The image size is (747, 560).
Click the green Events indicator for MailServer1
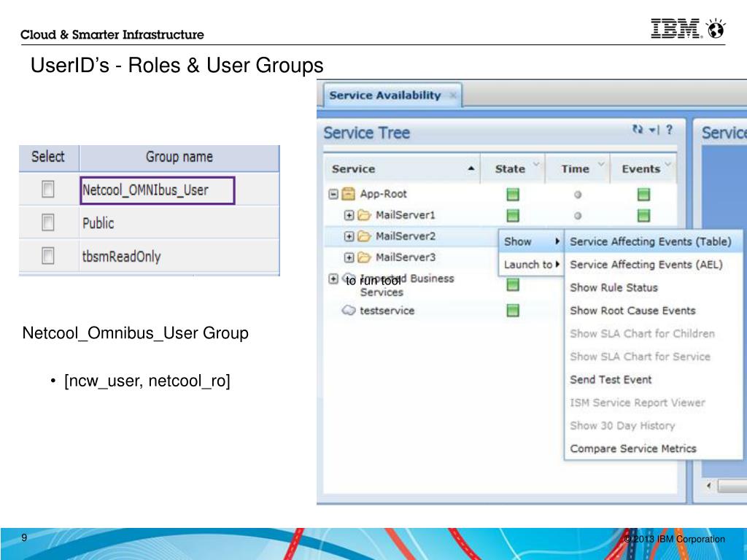click(643, 215)
